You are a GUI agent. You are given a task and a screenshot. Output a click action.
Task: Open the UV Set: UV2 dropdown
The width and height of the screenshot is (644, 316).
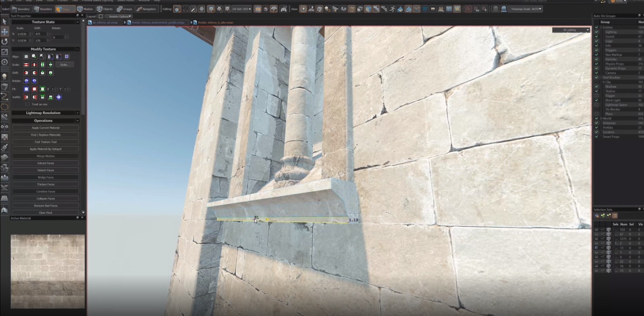241,9
